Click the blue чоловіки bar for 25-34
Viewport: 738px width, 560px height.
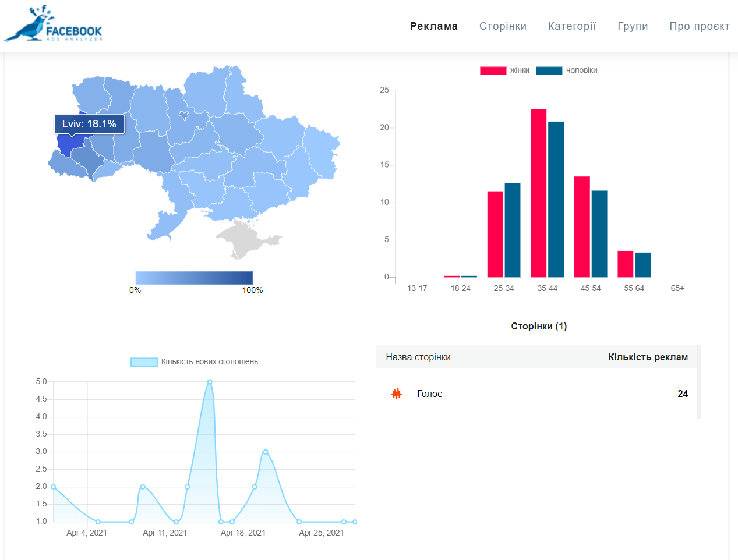512,230
